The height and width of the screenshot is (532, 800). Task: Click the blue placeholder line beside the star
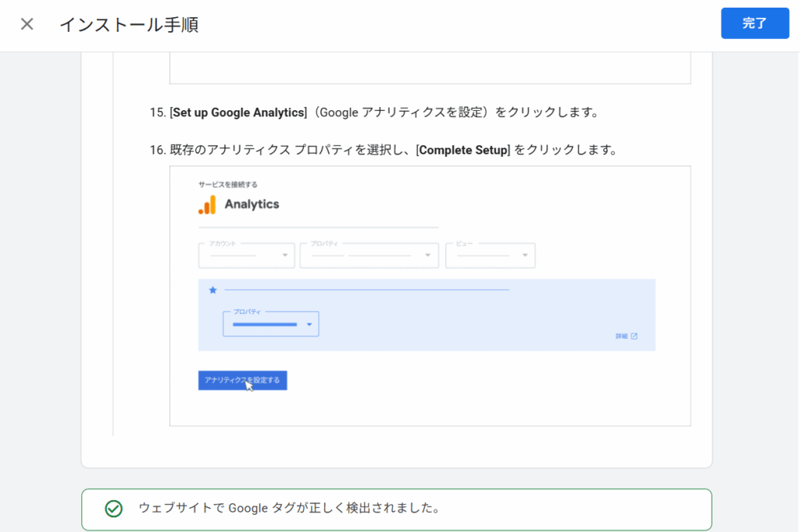coord(367,290)
